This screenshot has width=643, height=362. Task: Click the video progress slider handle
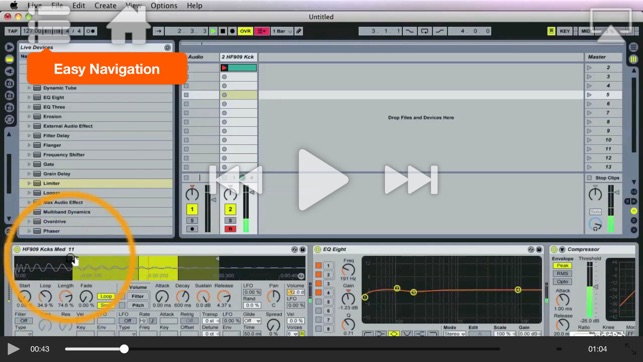(124, 349)
